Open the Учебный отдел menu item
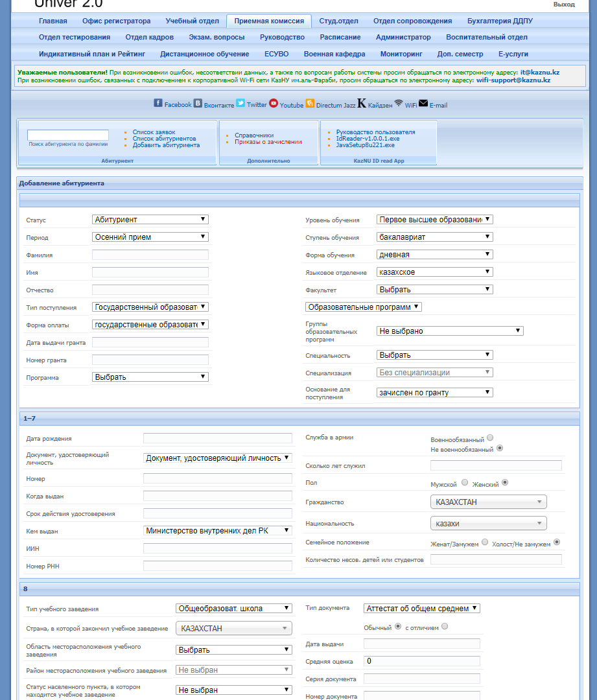Screen dimensions: 597x700 pyautogui.click(x=193, y=21)
